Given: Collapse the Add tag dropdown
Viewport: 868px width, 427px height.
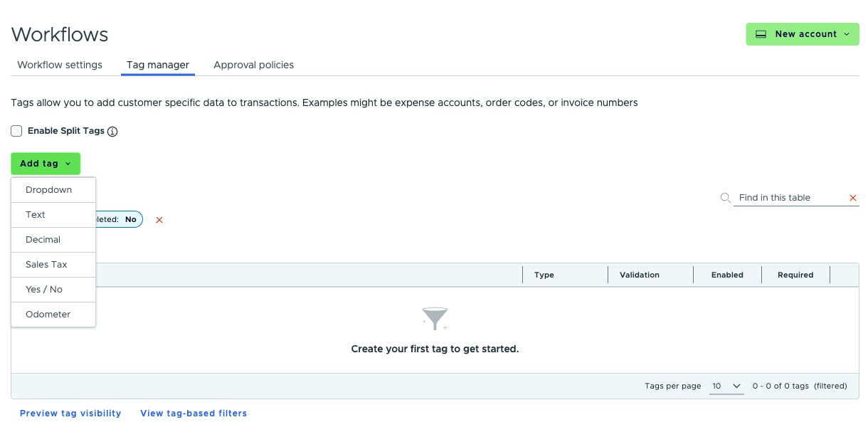Looking at the screenshot, I should (46, 164).
